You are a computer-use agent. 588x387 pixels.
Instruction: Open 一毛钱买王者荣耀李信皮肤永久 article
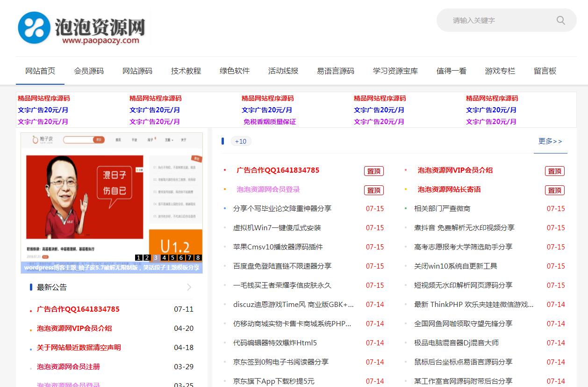pyautogui.click(x=282, y=285)
